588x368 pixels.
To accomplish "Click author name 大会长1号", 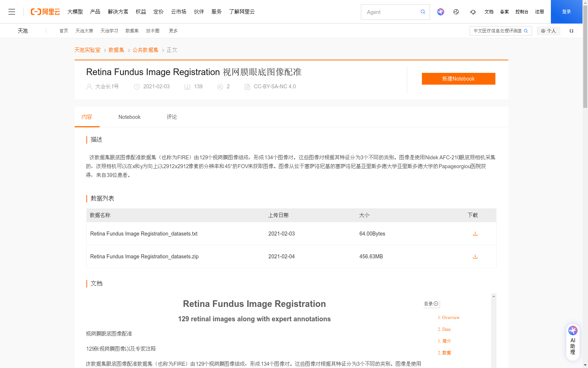I will 107,86.
